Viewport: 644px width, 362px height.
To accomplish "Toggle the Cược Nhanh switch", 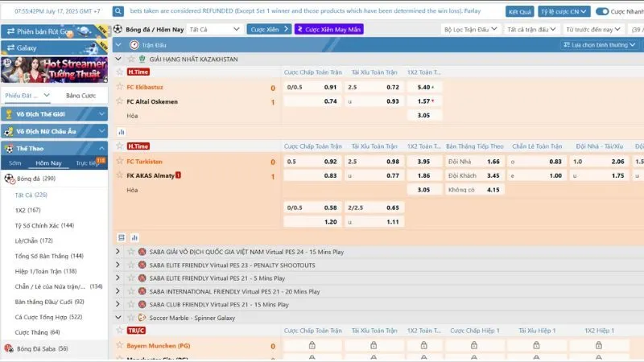I will pyautogui.click(x=602, y=12).
